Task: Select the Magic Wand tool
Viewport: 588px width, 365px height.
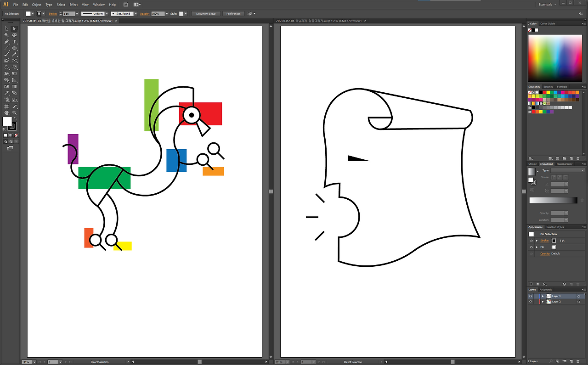Action: (x=6, y=34)
